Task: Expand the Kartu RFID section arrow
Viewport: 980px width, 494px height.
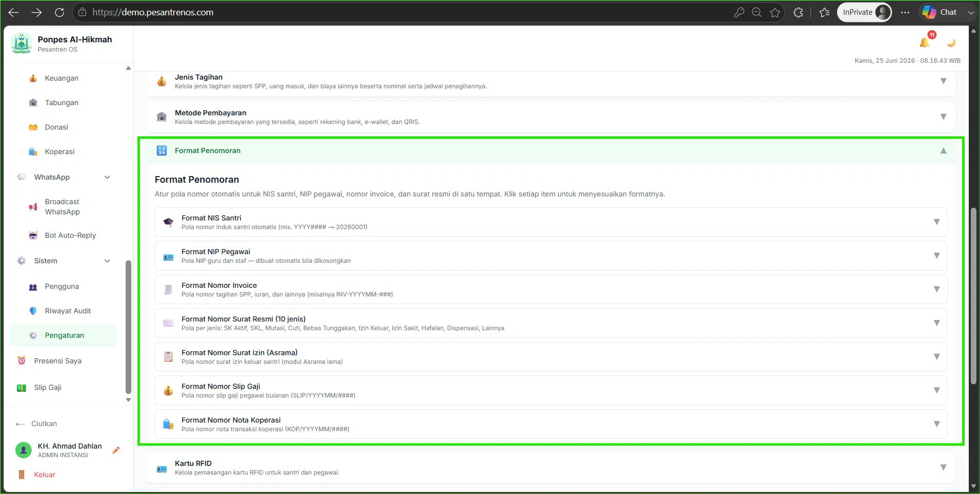Action: point(943,467)
